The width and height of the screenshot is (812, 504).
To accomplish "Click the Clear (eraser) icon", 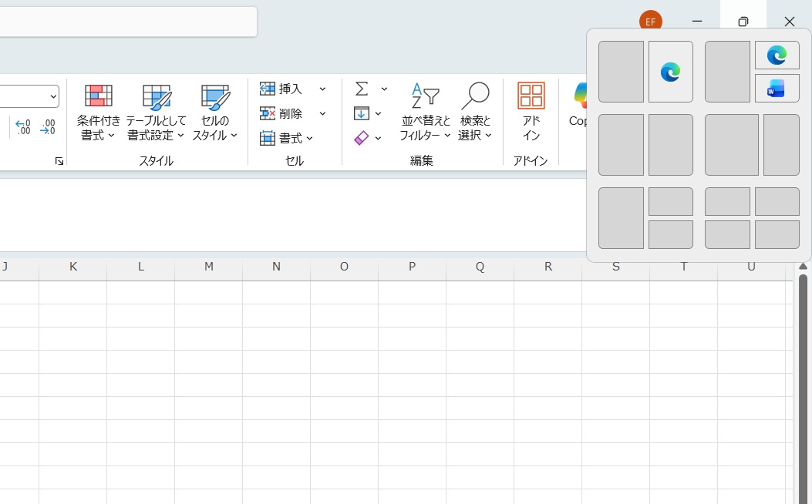I will coord(362,138).
